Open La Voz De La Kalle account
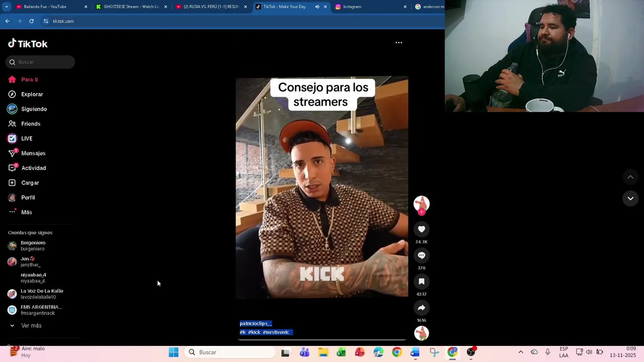Image resolution: width=644 pixels, height=362 pixels. pos(35,294)
